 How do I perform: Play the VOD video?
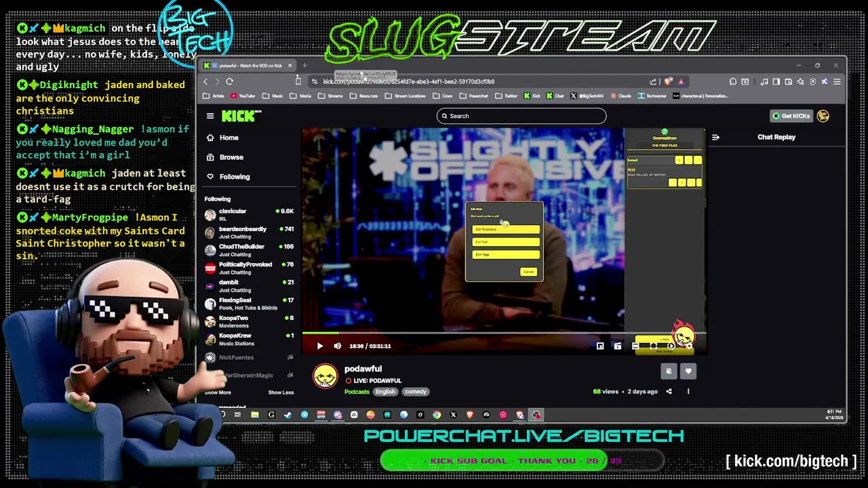click(320, 346)
